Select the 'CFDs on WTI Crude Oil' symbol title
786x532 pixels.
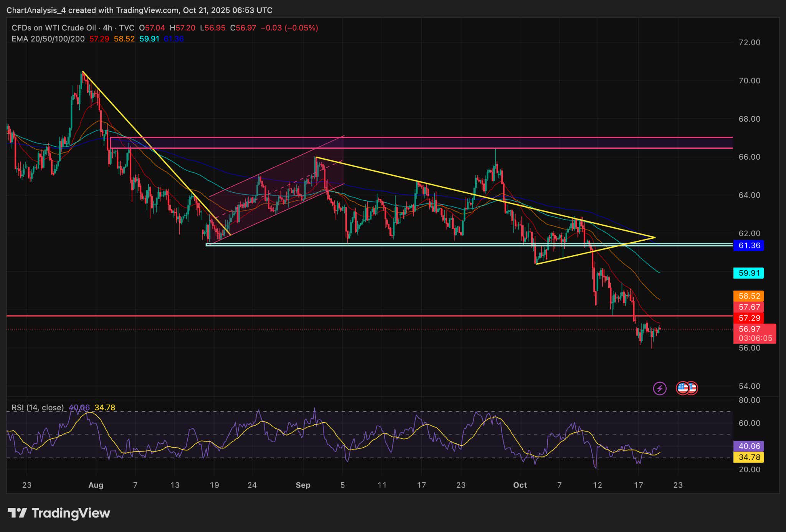tap(54, 28)
